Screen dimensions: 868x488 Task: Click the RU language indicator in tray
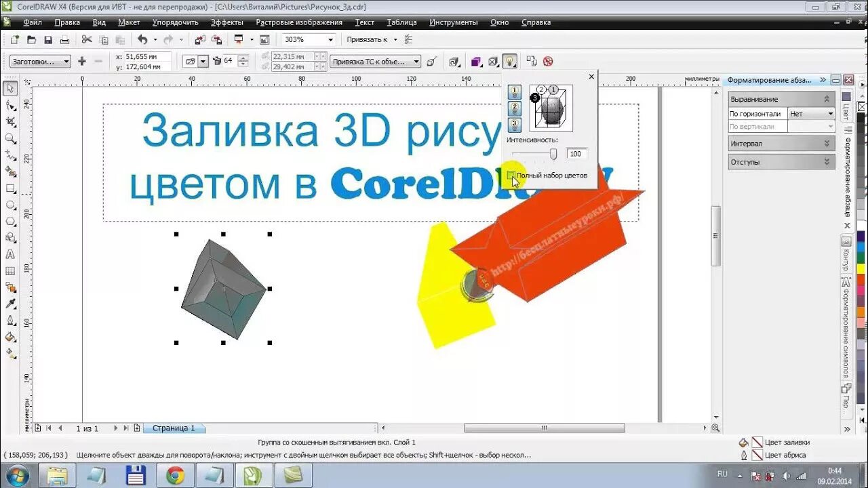(723, 473)
